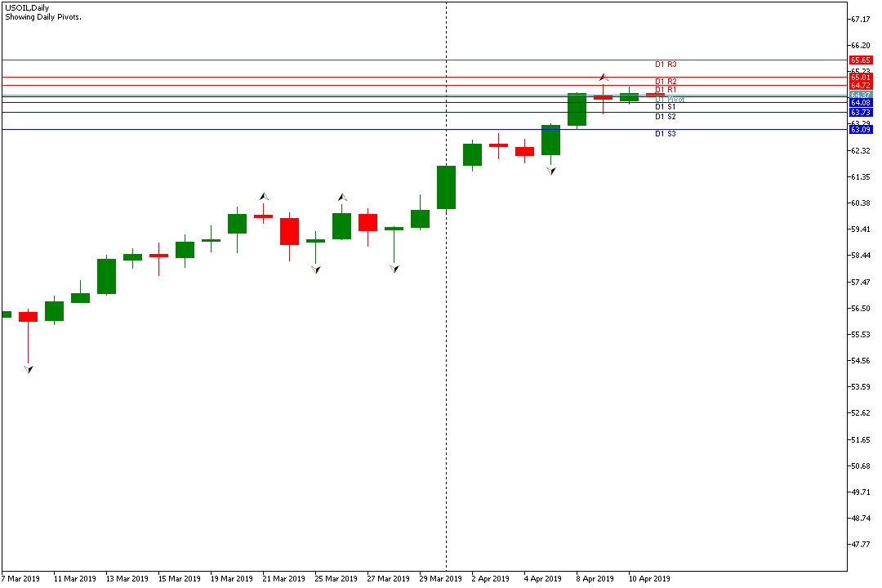Screen dimensions: 882x588
Task: Click the USOIL,Daily chart title
Action: pos(27,8)
